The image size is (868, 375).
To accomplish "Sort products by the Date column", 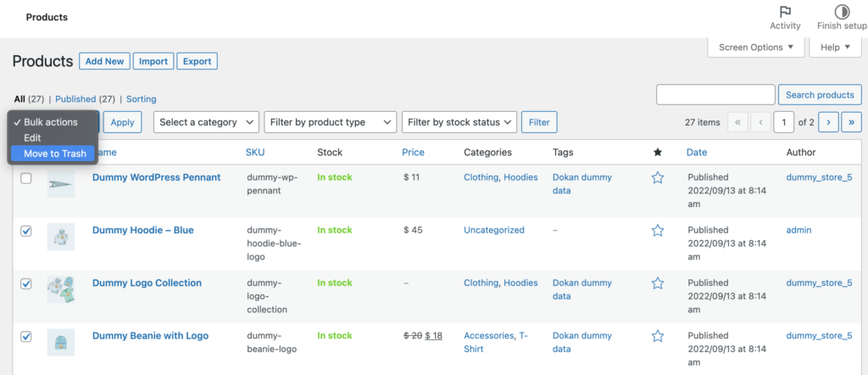I will [697, 153].
